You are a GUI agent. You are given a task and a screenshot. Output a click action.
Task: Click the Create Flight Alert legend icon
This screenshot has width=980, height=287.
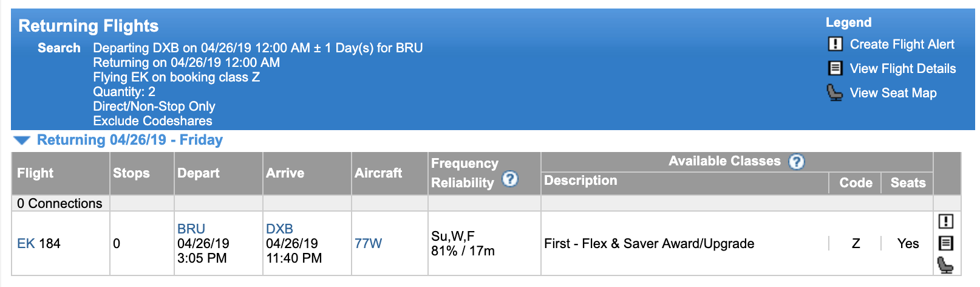click(835, 44)
